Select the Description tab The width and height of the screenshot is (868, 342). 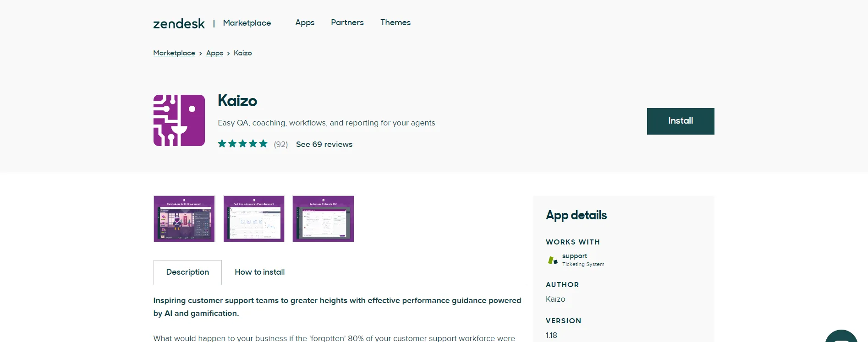tap(187, 272)
